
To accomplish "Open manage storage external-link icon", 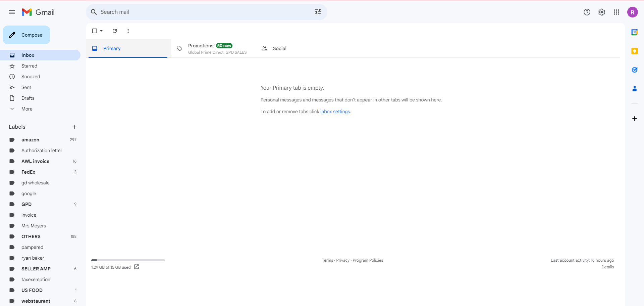I will click(x=137, y=267).
